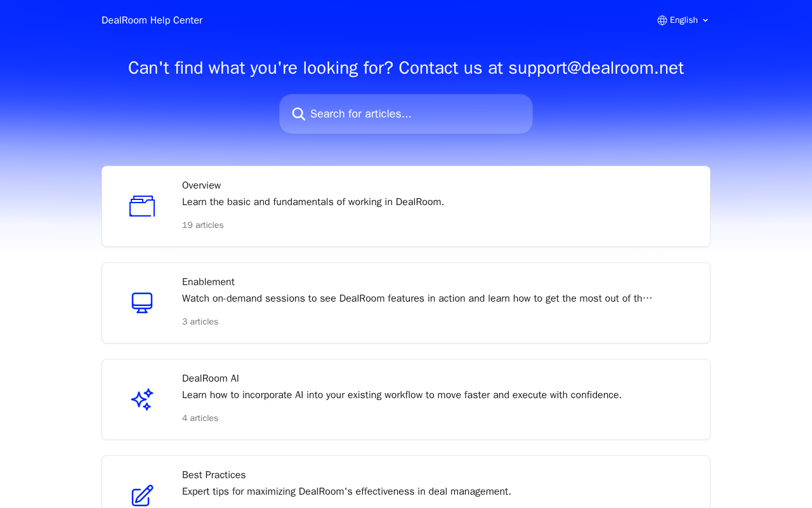812x508 pixels.
Task: Click the support contact headline text
Action: point(406,68)
